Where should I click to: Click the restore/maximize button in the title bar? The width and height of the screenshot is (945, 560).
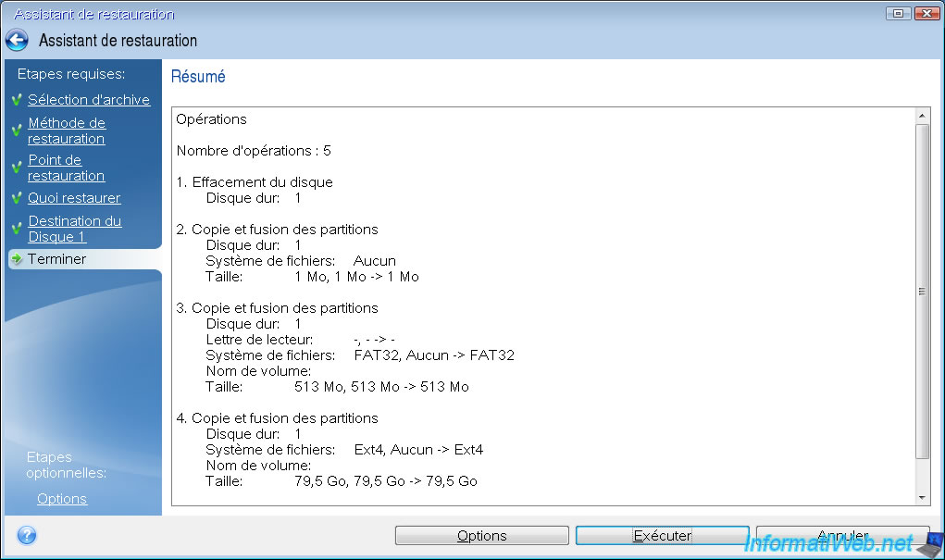coord(897,14)
